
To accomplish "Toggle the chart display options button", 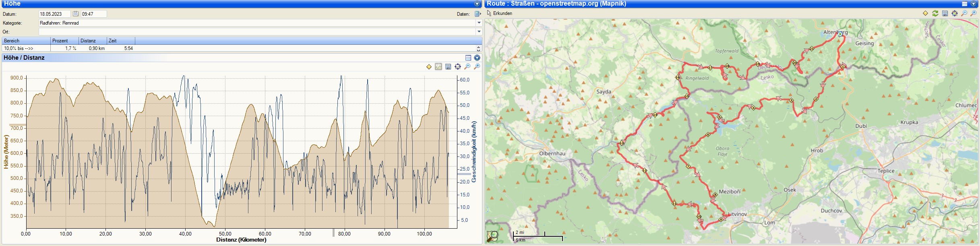I will [x=438, y=67].
